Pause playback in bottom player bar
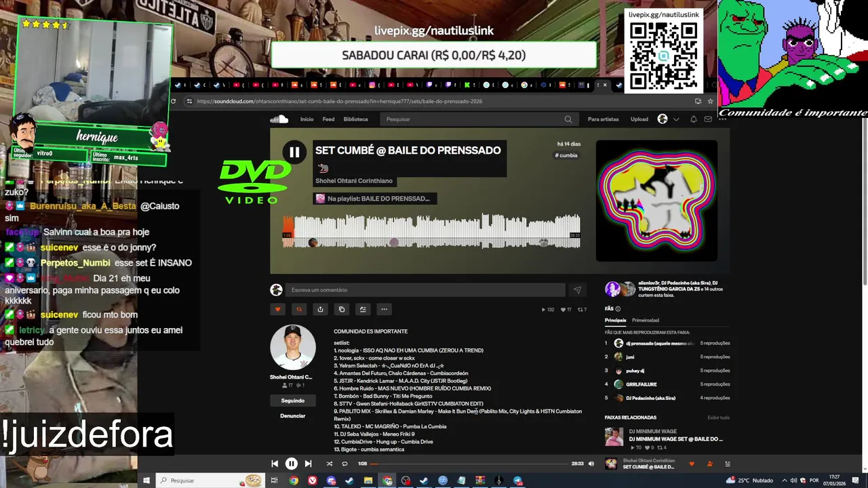868x488 pixels. tap(291, 464)
